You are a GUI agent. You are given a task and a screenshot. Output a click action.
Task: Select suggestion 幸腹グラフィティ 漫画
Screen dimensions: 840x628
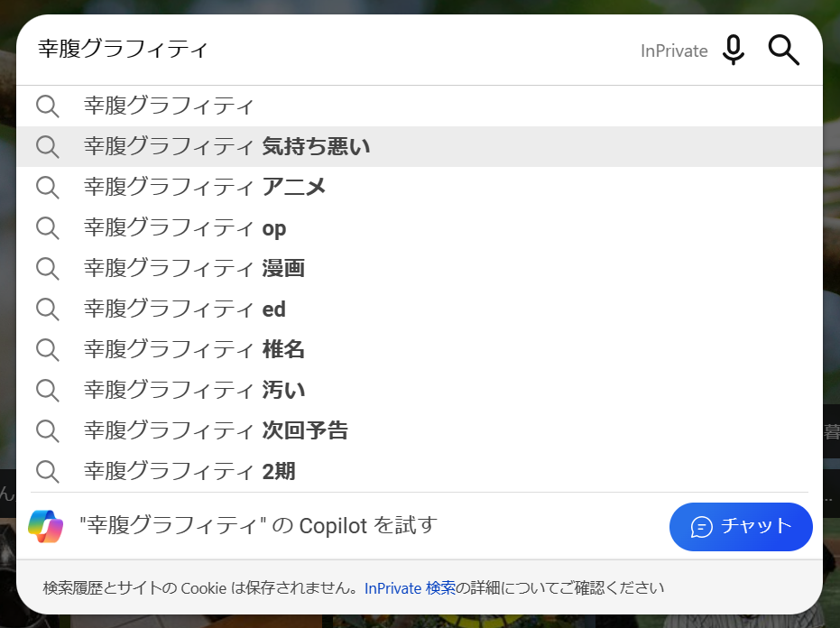(x=420, y=269)
